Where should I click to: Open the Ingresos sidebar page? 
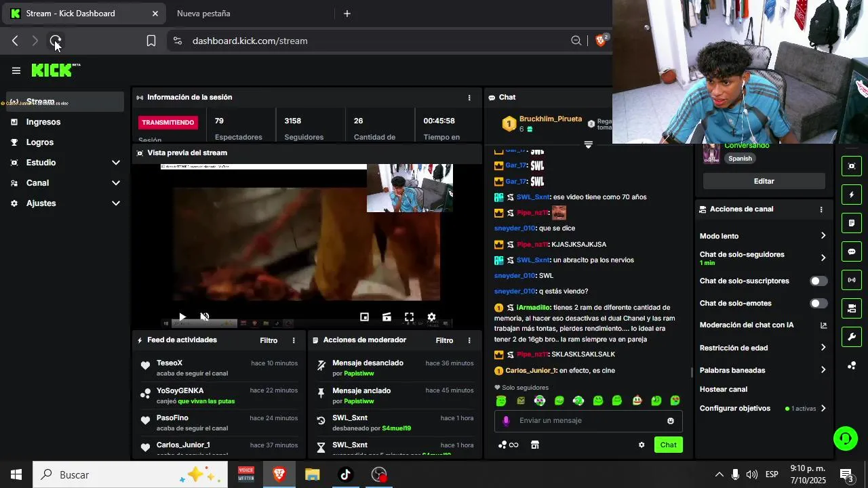tap(66, 122)
